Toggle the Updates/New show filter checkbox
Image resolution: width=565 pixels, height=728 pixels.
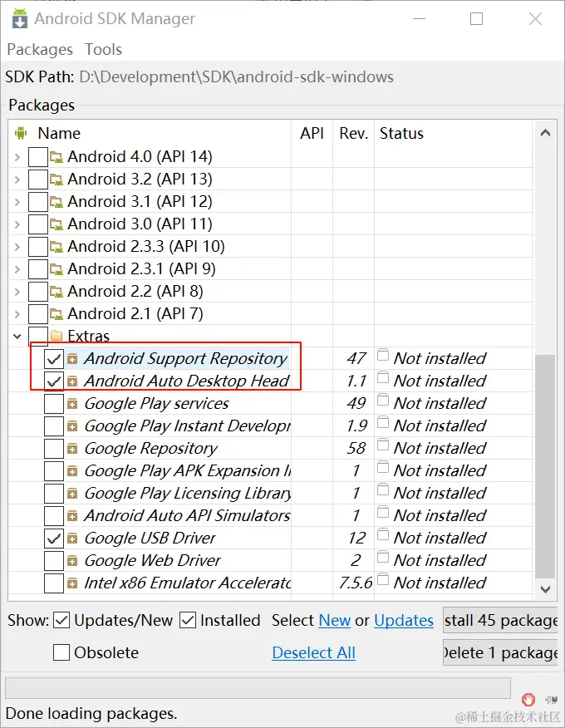coord(61,620)
